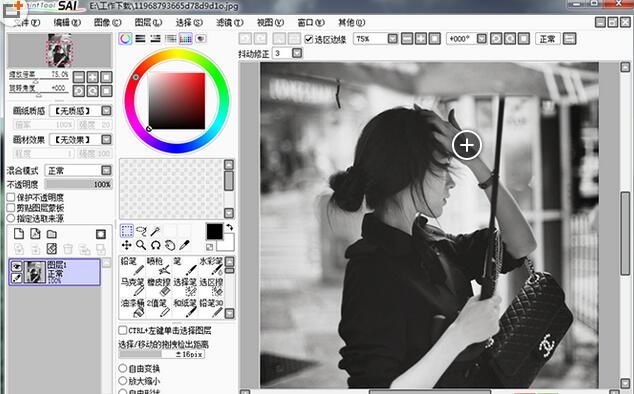Open the +000° rotation dropdown
Screen dimensions: 634x394
tap(481, 39)
